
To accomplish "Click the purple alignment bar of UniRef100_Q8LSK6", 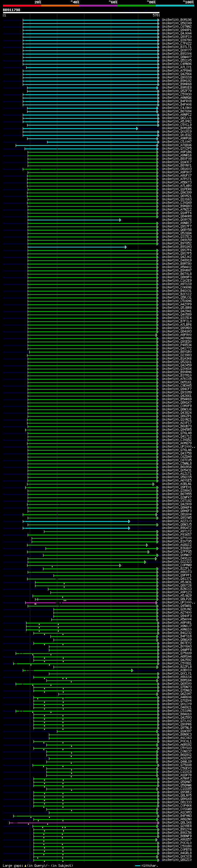I will 84,822.
